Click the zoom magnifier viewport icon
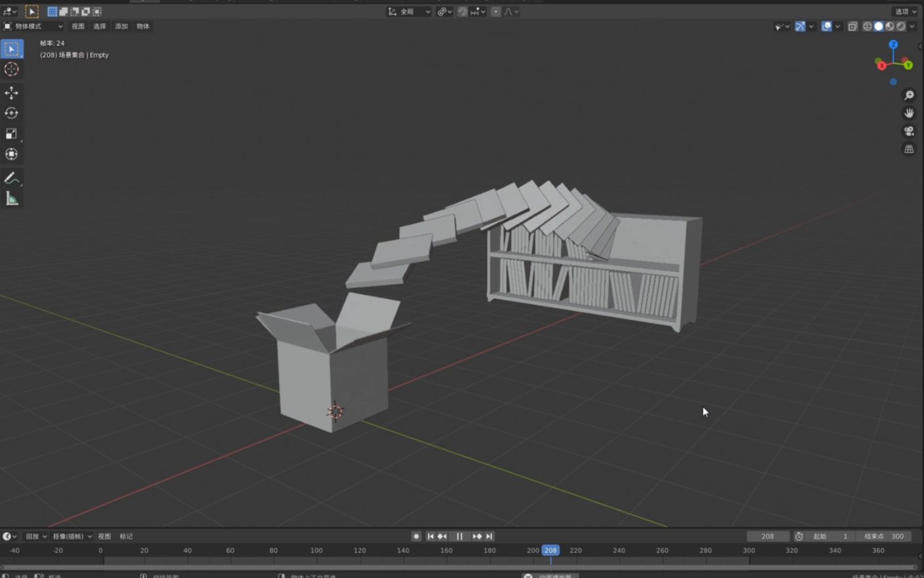 pyautogui.click(x=909, y=95)
